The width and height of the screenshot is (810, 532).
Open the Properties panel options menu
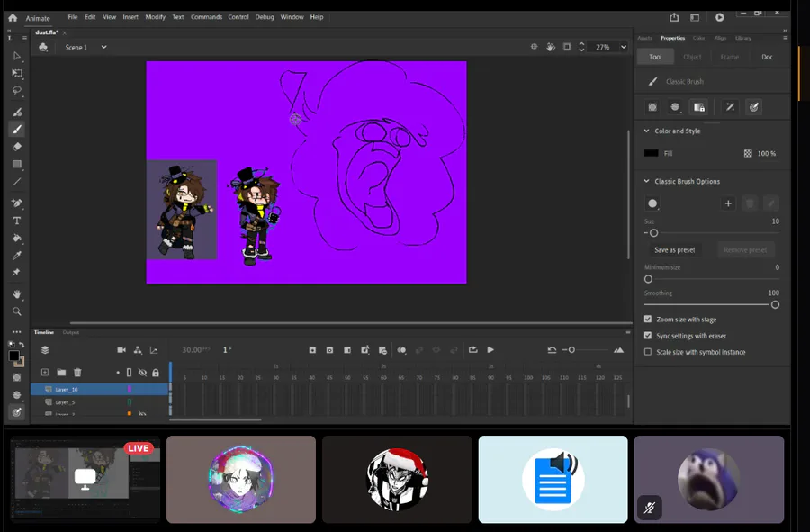click(785, 38)
